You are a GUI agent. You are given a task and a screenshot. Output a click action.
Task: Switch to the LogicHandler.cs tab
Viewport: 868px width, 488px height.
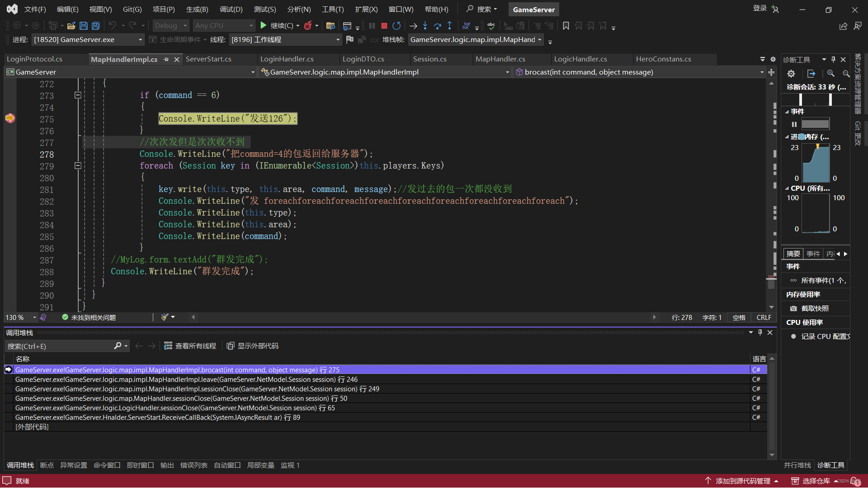click(x=580, y=59)
